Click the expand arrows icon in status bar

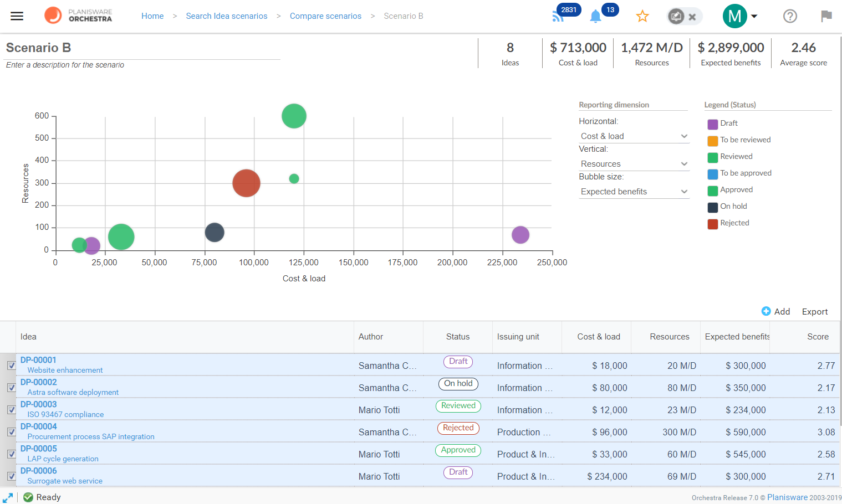(8, 497)
